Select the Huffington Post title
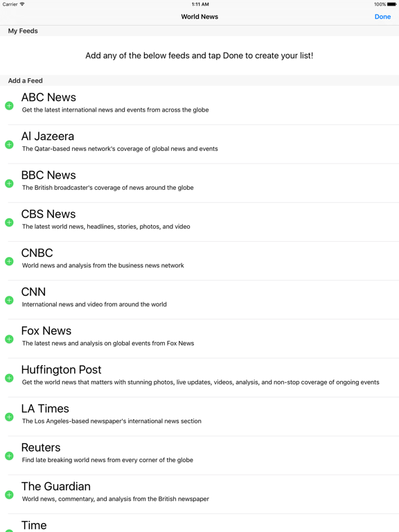 (x=62, y=370)
